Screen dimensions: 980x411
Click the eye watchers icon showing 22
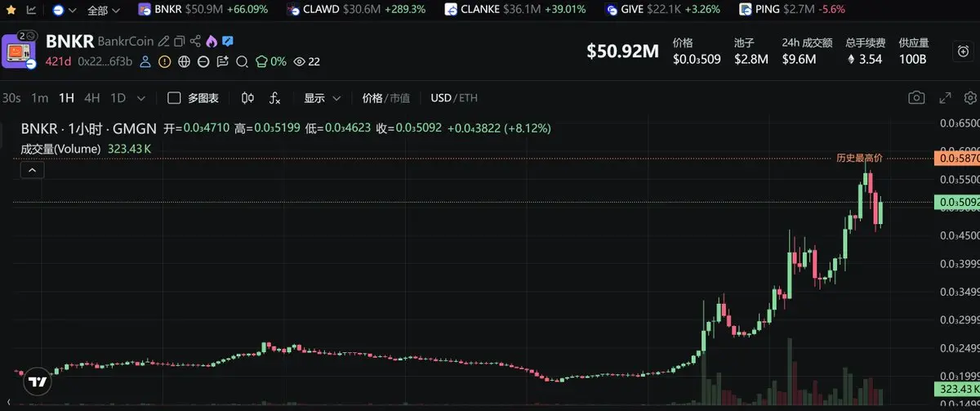[x=307, y=61]
